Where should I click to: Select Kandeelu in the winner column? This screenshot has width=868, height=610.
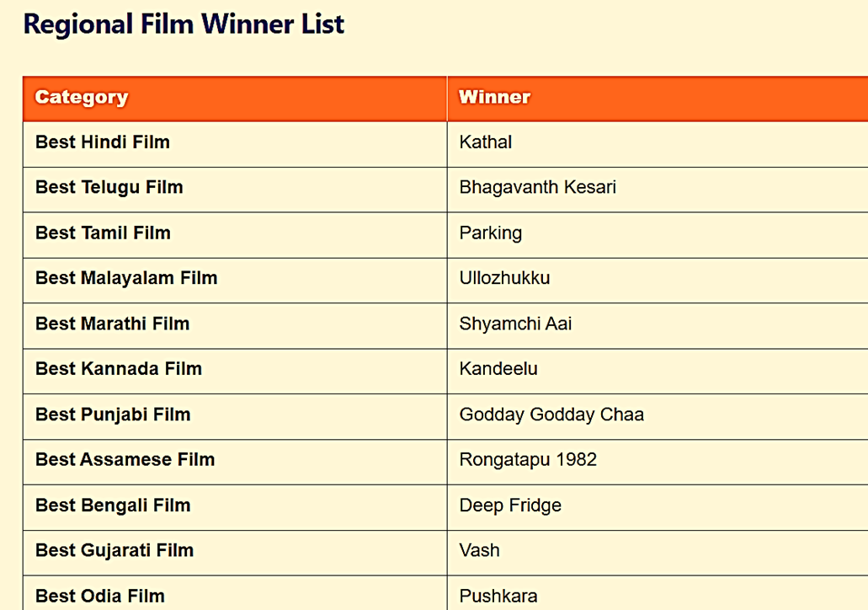coord(498,368)
